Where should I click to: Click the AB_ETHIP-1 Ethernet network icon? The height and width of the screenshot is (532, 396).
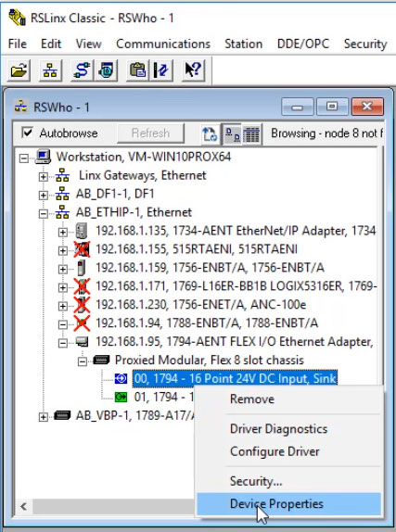point(62,213)
